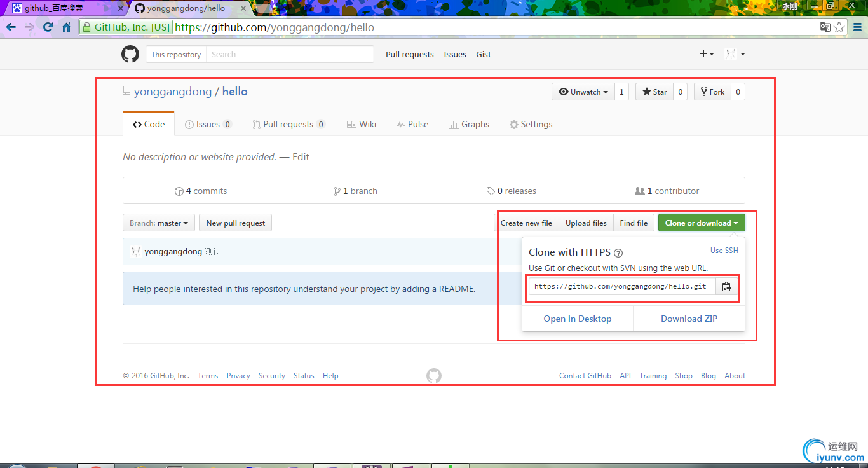Click browser back arrow

(x=11, y=27)
